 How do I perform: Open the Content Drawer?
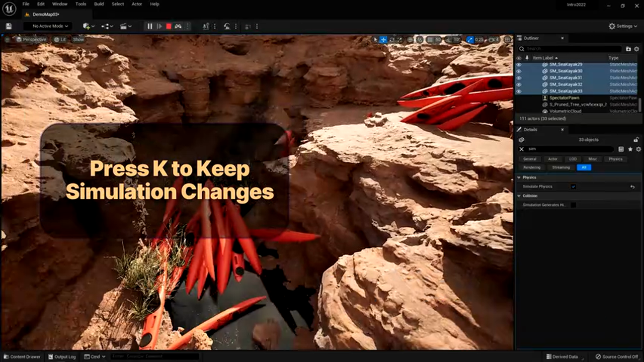point(22,356)
